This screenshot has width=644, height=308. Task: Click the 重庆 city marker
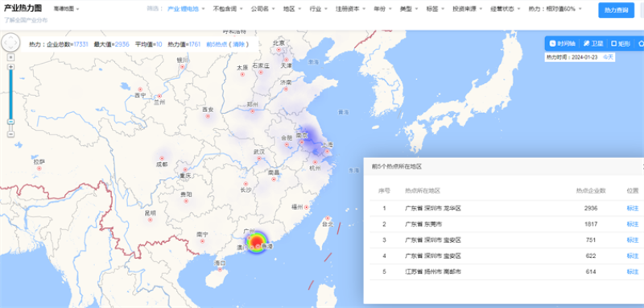coord(185,169)
